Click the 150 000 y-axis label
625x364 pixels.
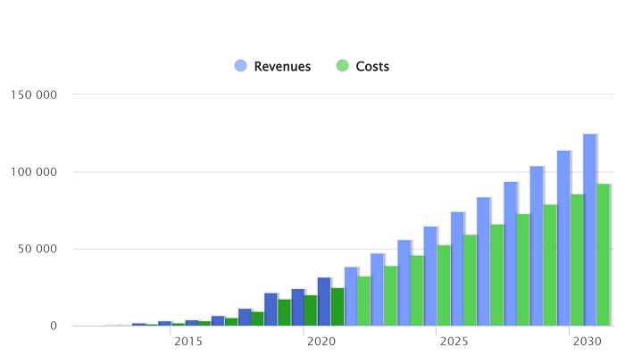(34, 95)
